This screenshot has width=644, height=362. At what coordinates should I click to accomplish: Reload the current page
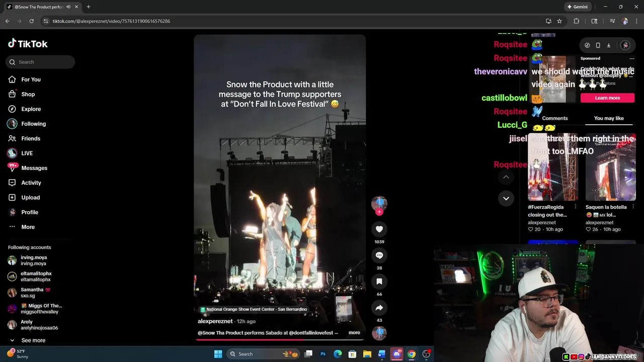(x=31, y=21)
